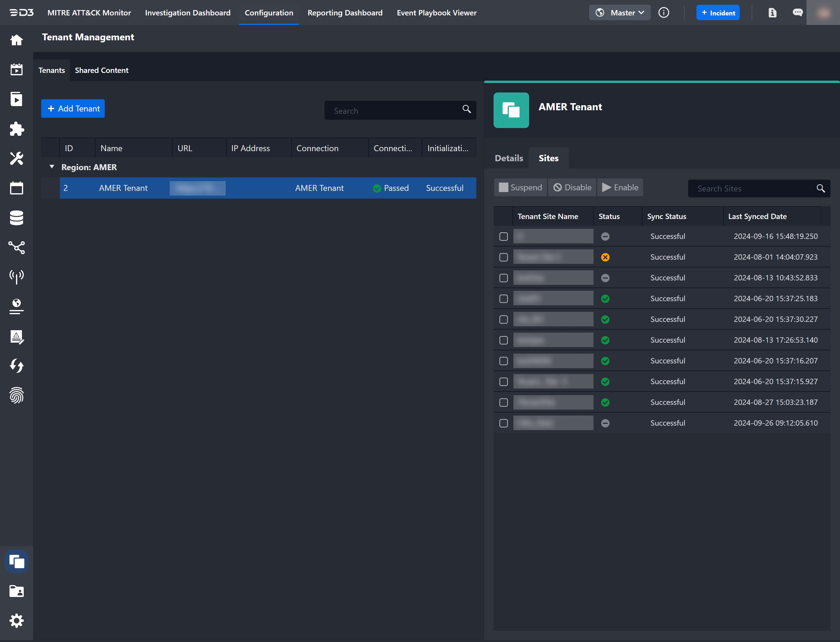Check the first tenant site row checkbox
Image resolution: width=840 pixels, height=642 pixels.
(x=504, y=237)
